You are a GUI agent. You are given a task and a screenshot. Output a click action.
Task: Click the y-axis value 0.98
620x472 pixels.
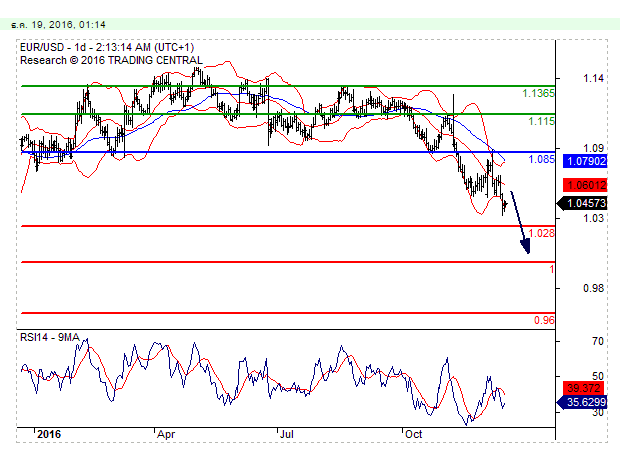pos(594,288)
